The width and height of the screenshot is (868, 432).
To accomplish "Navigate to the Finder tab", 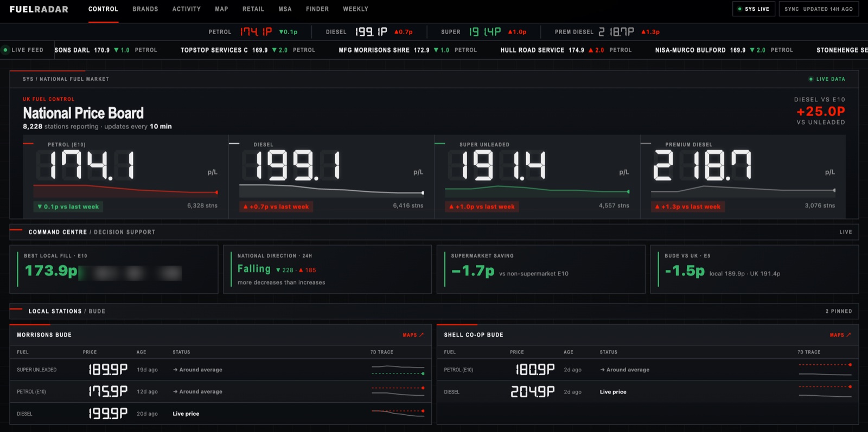I will [317, 9].
